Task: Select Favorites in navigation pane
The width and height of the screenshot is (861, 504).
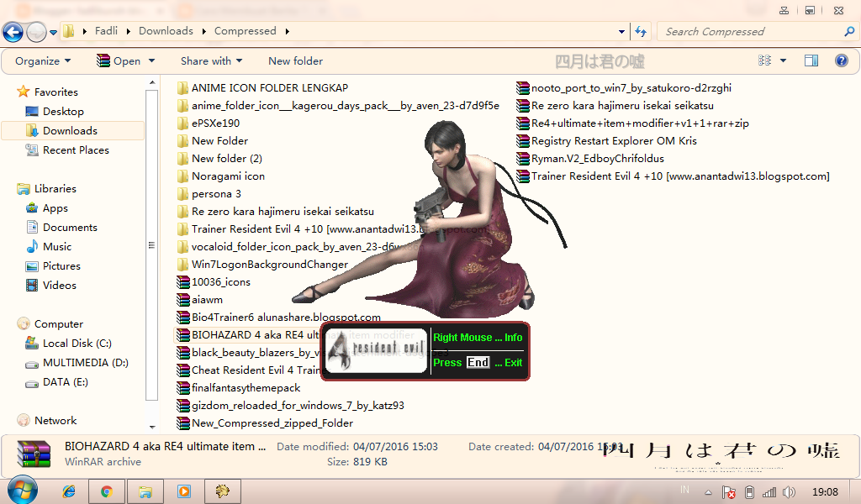Action: 48,92
